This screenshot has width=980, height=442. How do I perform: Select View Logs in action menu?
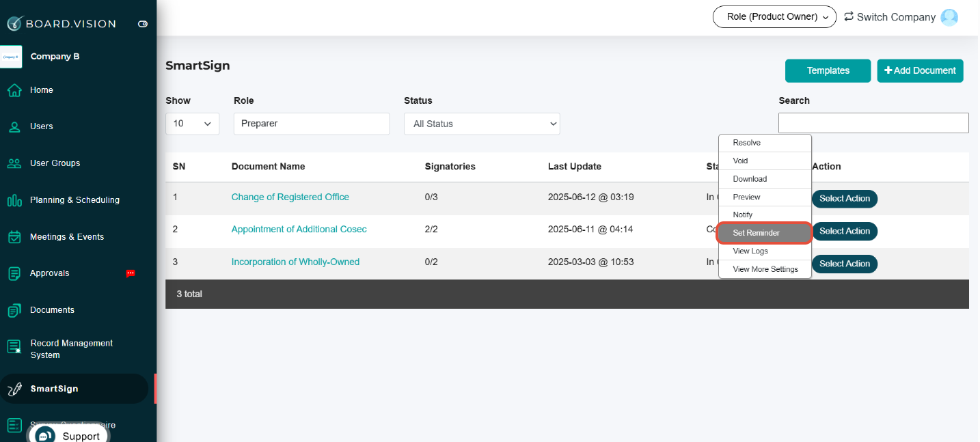click(765, 251)
